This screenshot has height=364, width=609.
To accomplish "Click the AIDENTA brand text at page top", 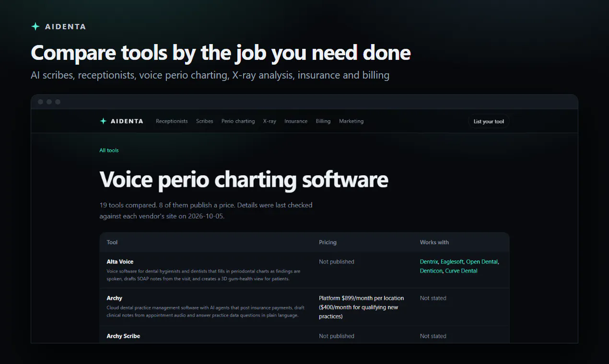I will tap(65, 27).
